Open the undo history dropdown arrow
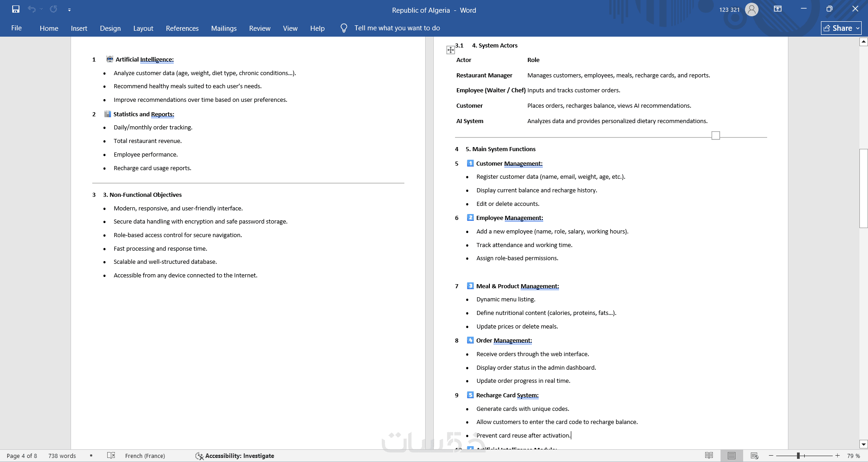Screen dimensions: 868x462 41,9
